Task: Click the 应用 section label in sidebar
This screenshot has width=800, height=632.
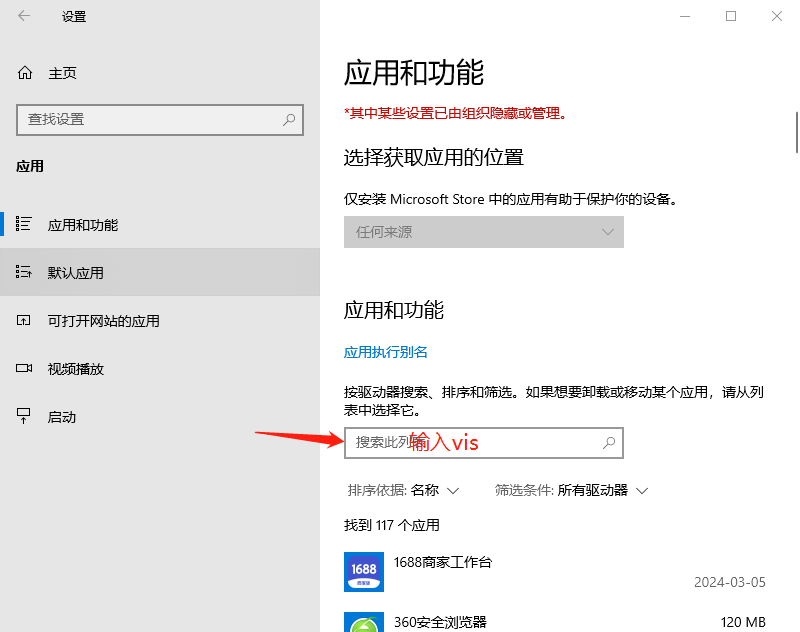Action: [30, 166]
